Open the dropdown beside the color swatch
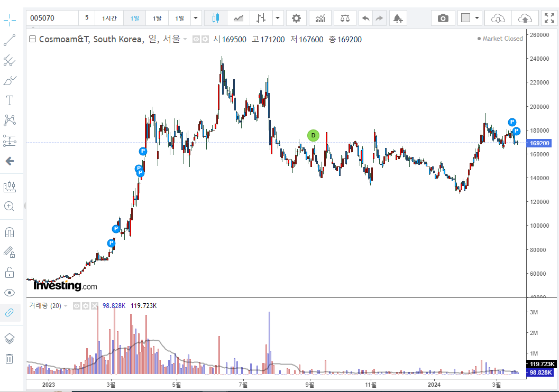Viewport: 559px width, 392px height. click(x=476, y=18)
